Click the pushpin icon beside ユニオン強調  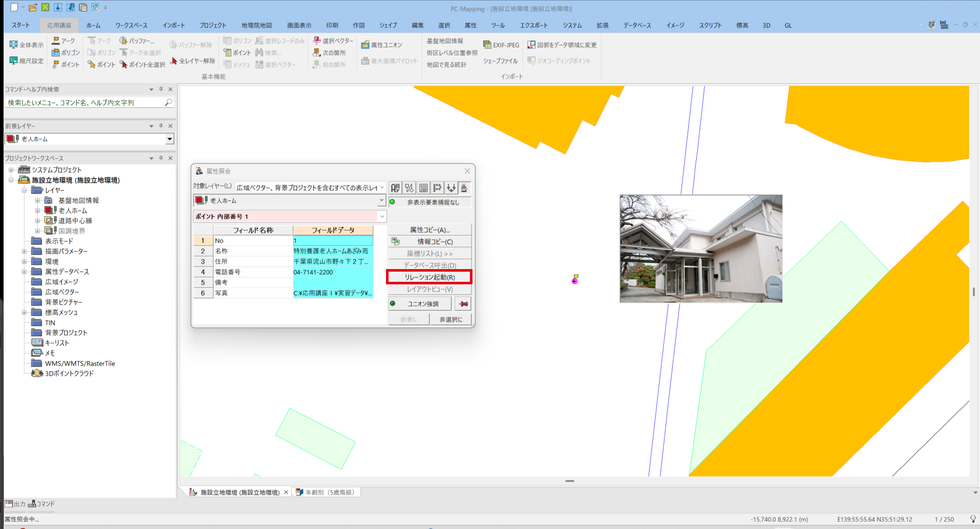(x=463, y=304)
